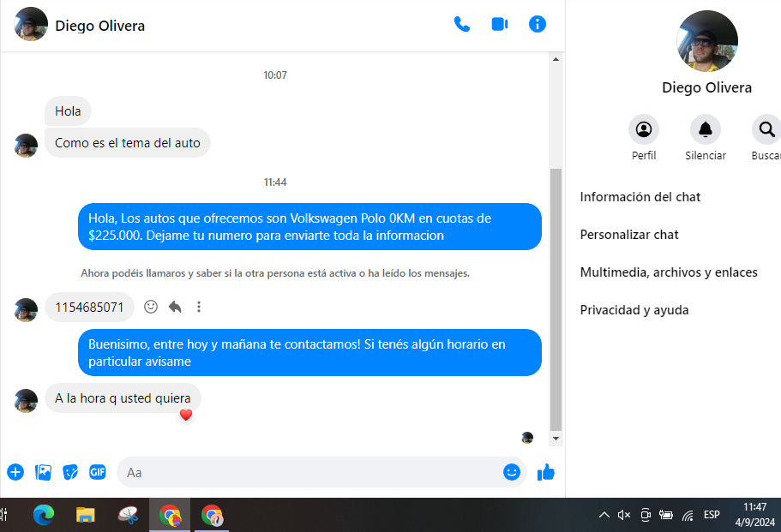Click the chat vertical scrollbar thumb

click(556, 300)
